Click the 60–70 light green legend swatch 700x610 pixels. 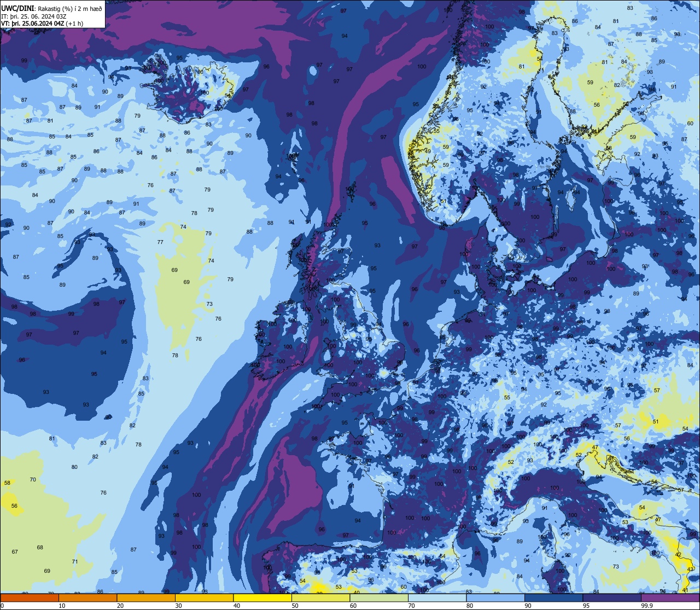coord(379,598)
